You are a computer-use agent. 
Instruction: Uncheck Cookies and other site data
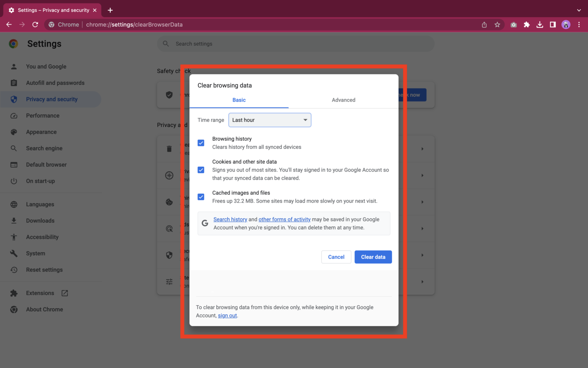click(x=201, y=170)
